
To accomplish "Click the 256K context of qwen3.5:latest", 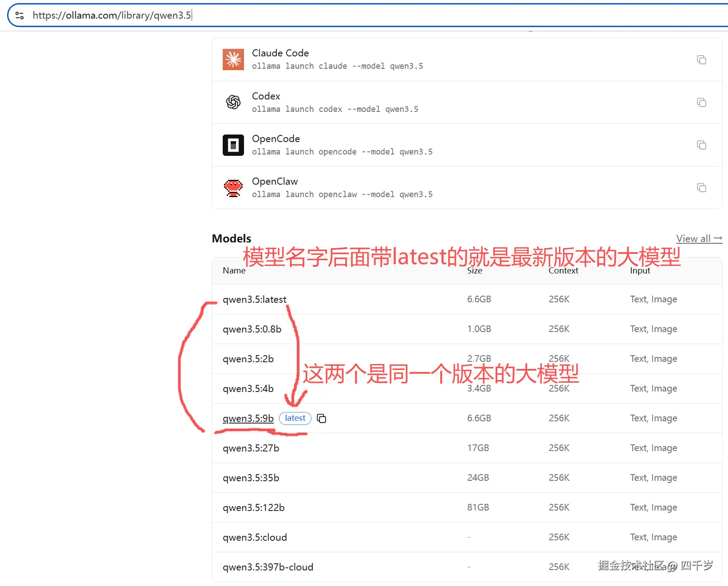I will coord(559,299).
